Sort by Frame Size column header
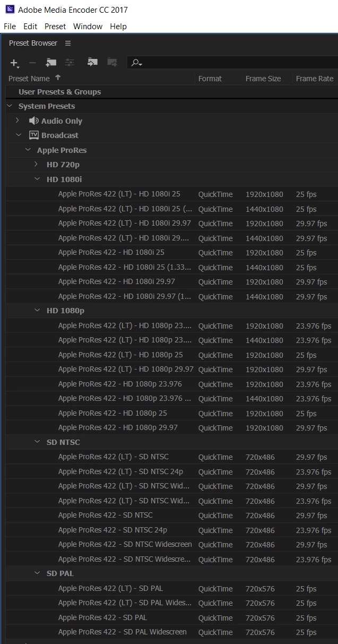Screen dimensions: 338x644 263,79
